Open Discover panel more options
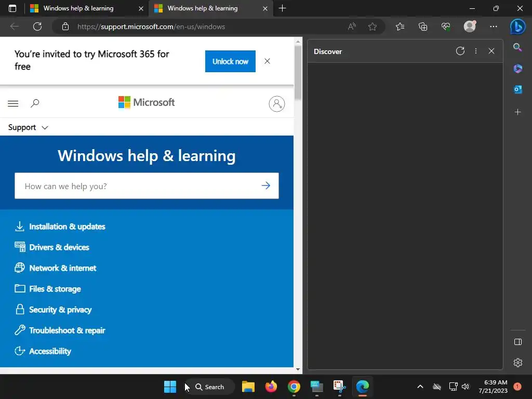532x399 pixels. (476, 51)
